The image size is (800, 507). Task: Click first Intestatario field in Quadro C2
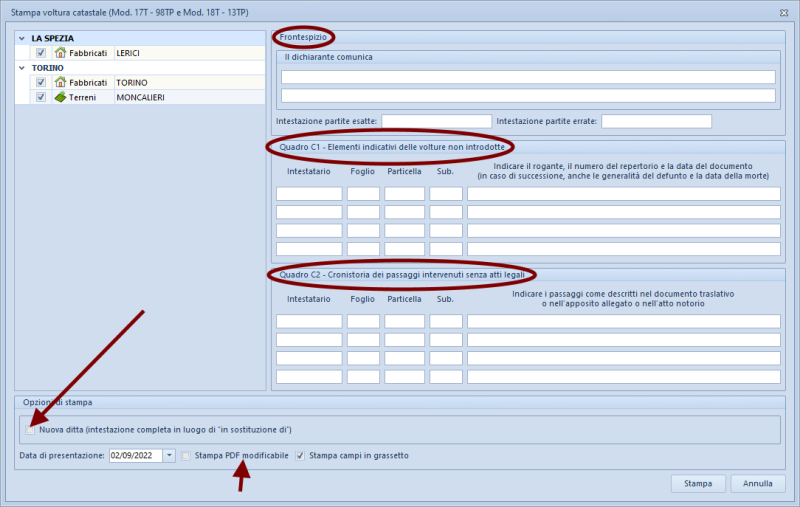click(309, 321)
